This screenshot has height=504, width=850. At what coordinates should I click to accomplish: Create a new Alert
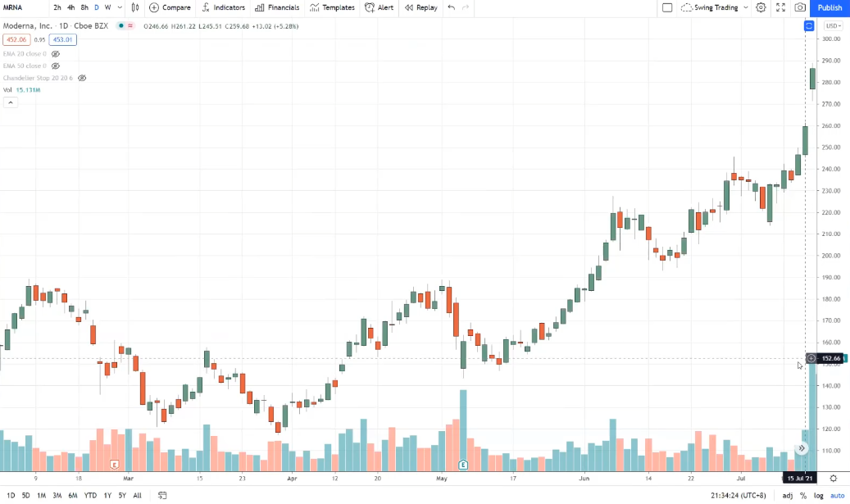[380, 7]
